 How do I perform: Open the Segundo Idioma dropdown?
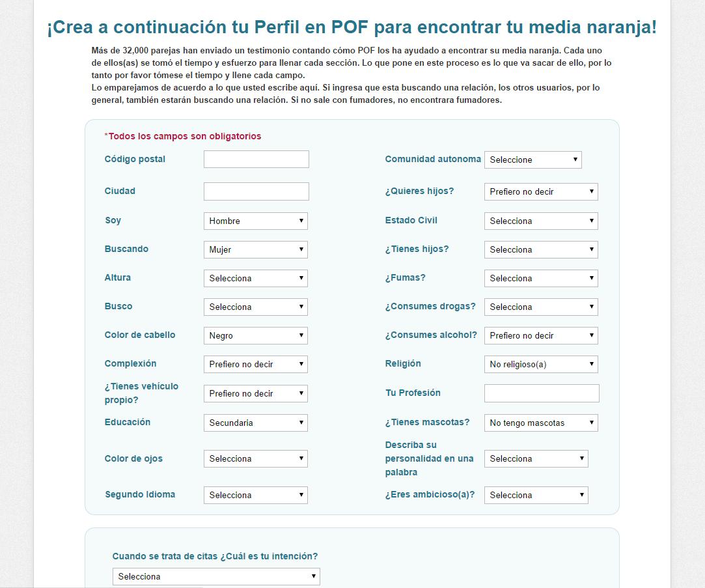(x=255, y=495)
